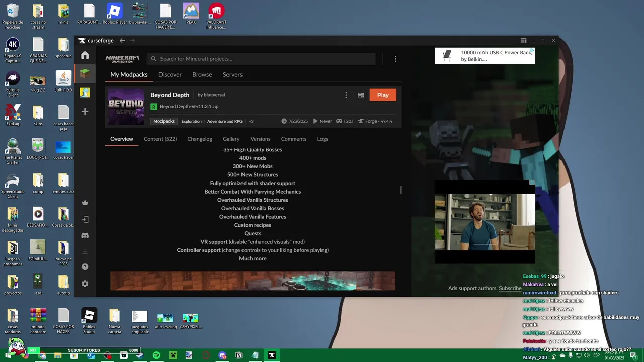
Task: Open the notification center in system tray
Action: [x=634, y=355]
